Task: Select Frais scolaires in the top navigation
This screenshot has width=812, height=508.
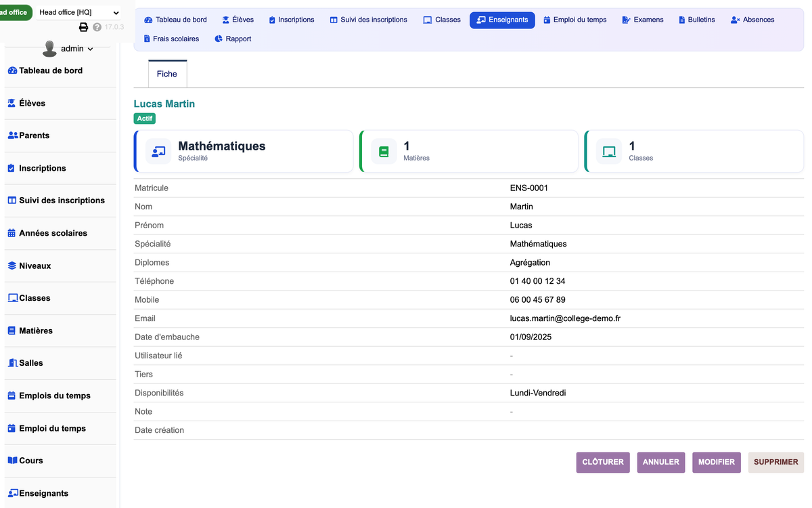Action: [x=171, y=39]
